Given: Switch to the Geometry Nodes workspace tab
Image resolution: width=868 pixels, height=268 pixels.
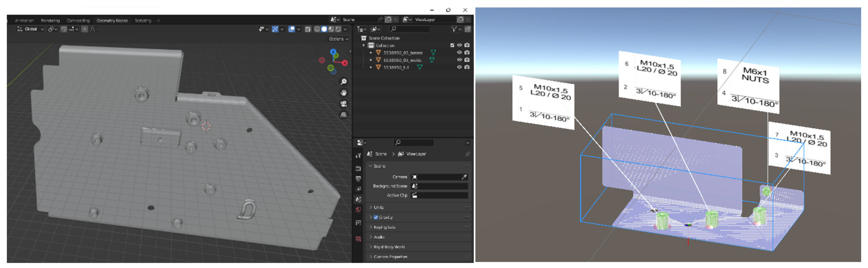Looking at the screenshot, I should pyautogui.click(x=112, y=20).
